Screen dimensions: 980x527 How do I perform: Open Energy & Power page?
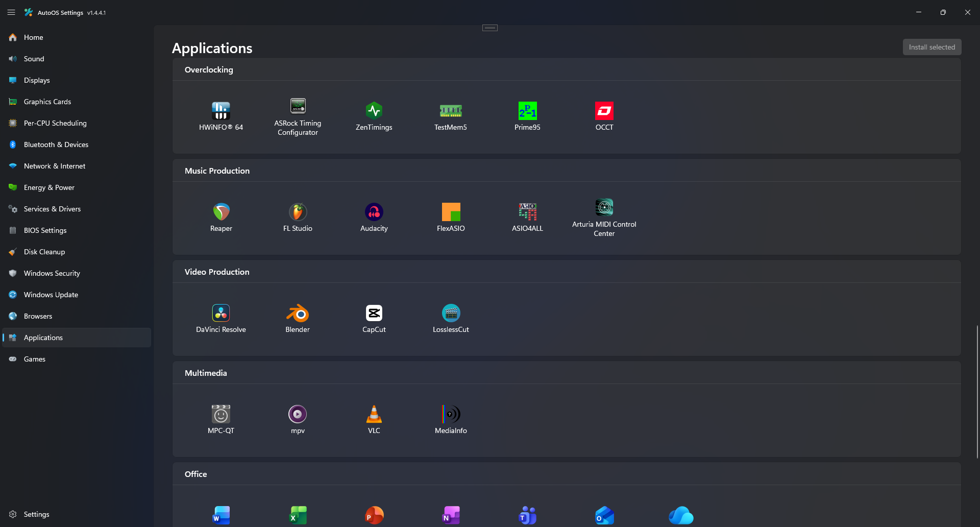tap(77, 187)
